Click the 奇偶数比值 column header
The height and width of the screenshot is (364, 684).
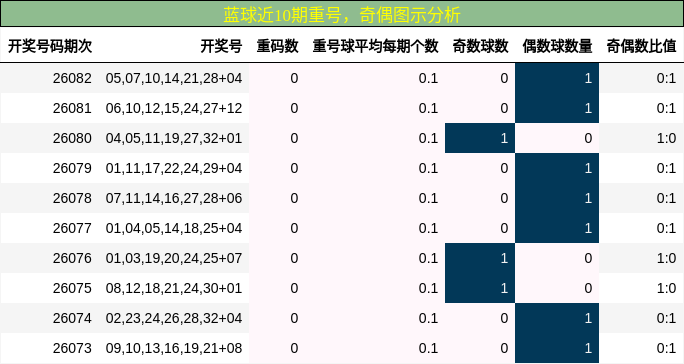(x=641, y=46)
